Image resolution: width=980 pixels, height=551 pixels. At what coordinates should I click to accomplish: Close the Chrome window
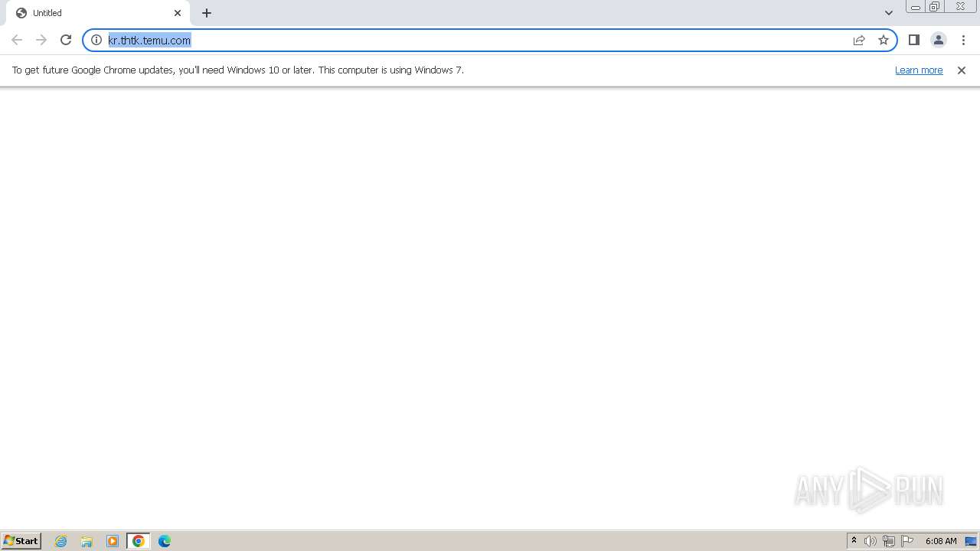click(960, 7)
